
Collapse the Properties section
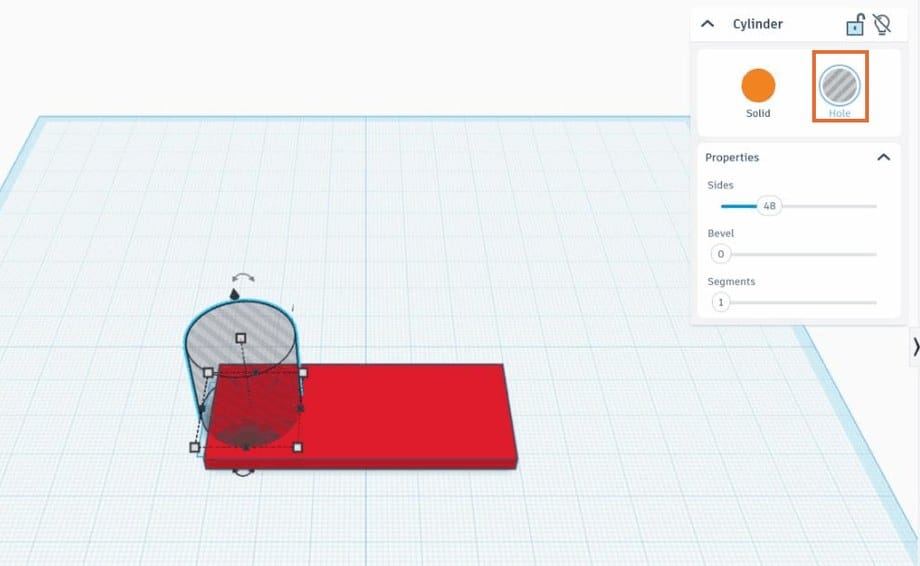884,157
